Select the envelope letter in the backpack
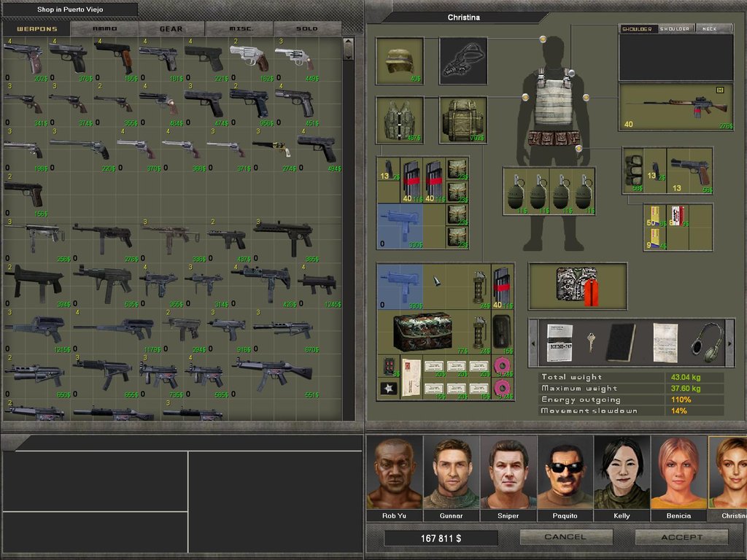 411,378
